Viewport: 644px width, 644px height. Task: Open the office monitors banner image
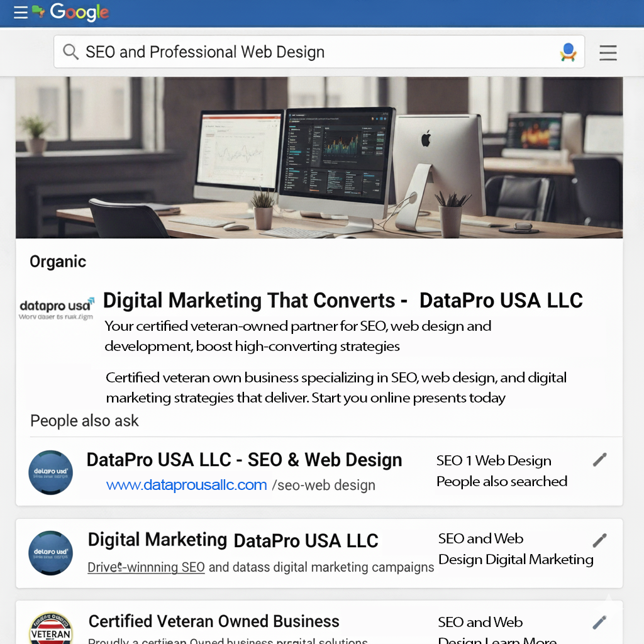(x=319, y=157)
